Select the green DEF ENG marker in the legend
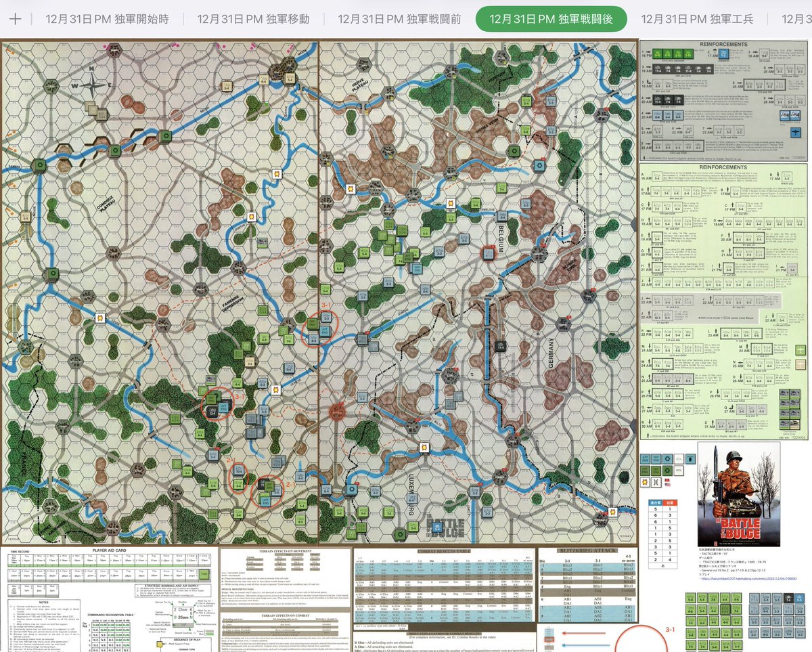The image size is (812, 652). coord(656,471)
